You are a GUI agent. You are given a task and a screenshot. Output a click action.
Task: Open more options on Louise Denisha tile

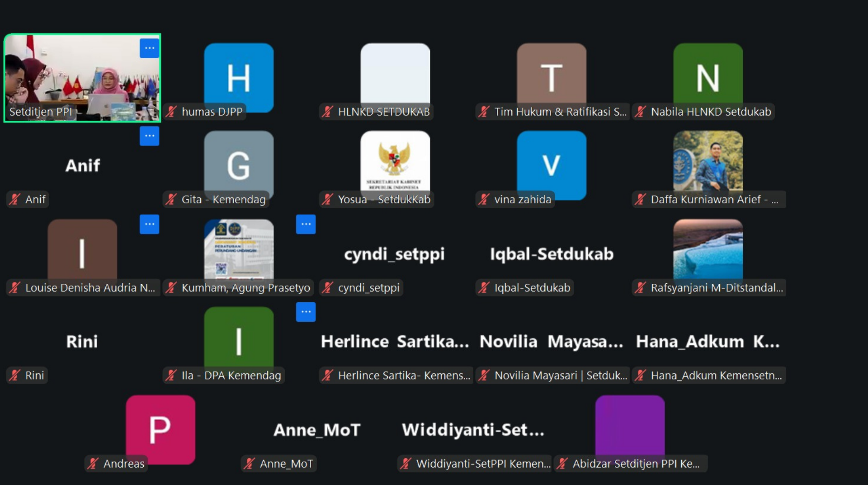pyautogui.click(x=149, y=224)
